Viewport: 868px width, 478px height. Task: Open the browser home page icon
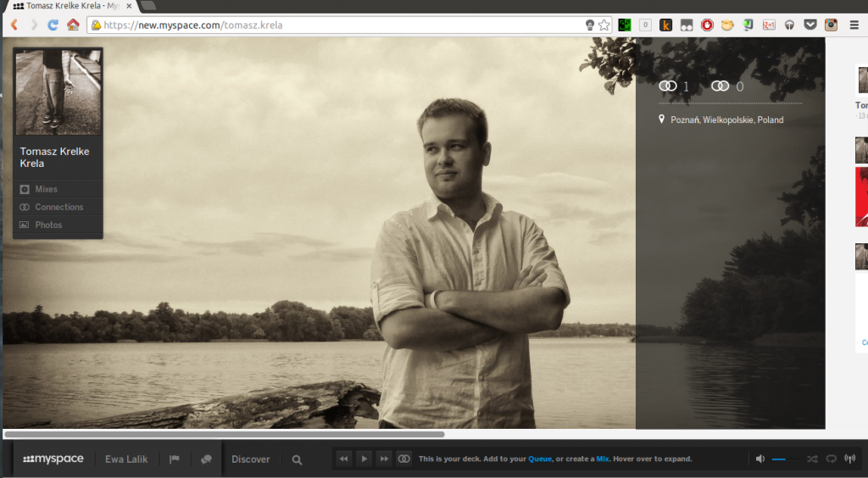73,25
